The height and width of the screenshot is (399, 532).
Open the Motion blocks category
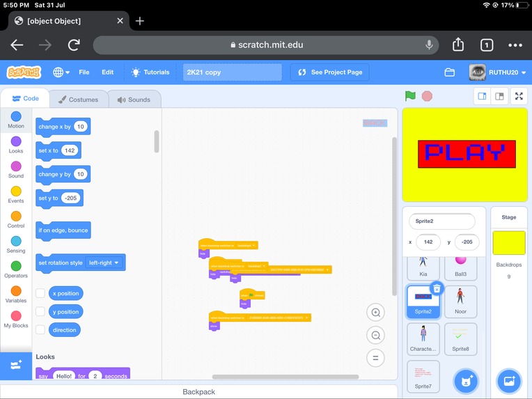point(16,120)
